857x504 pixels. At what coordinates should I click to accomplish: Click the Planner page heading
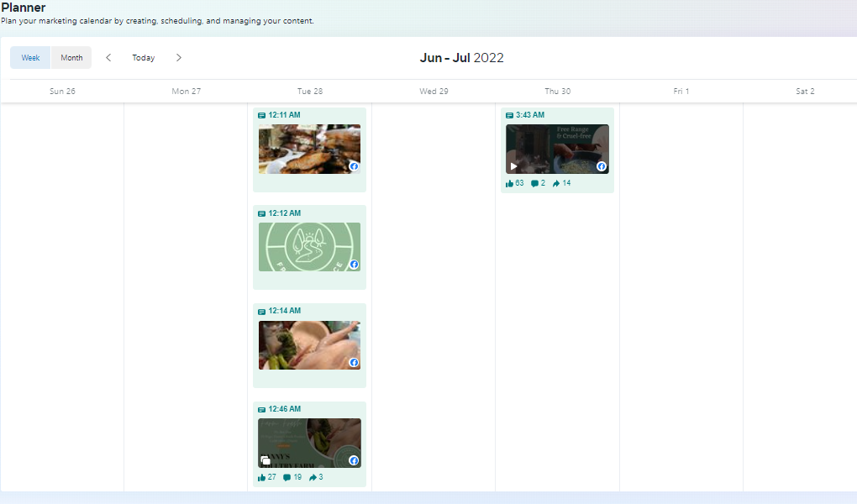click(23, 7)
